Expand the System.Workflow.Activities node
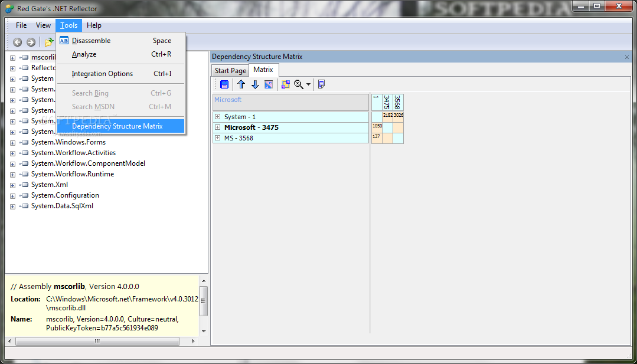Image resolution: width=637 pixels, height=364 pixels. coord(12,153)
